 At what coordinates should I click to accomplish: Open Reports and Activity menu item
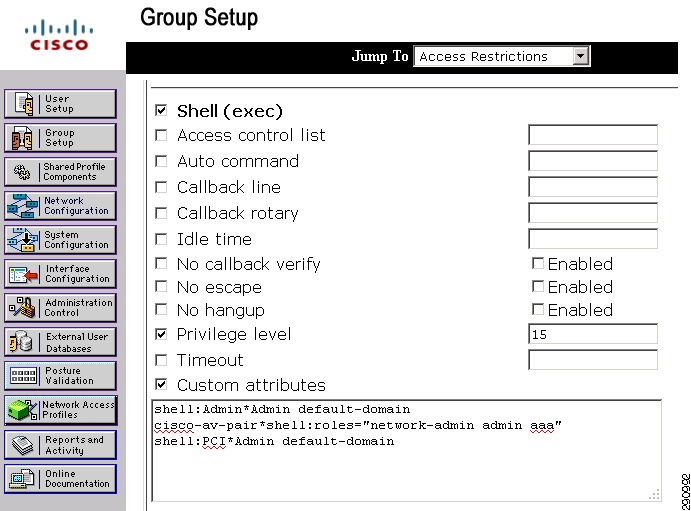[x=60, y=445]
